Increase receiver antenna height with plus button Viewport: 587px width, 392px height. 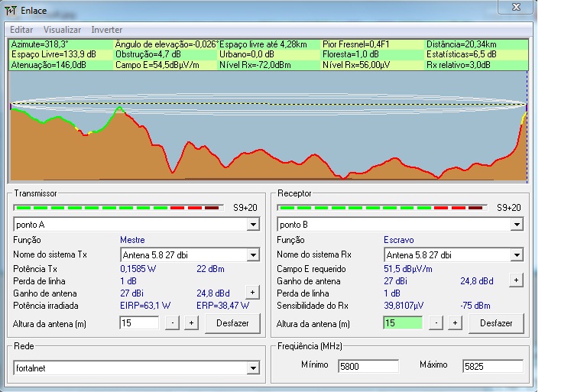[455, 323]
